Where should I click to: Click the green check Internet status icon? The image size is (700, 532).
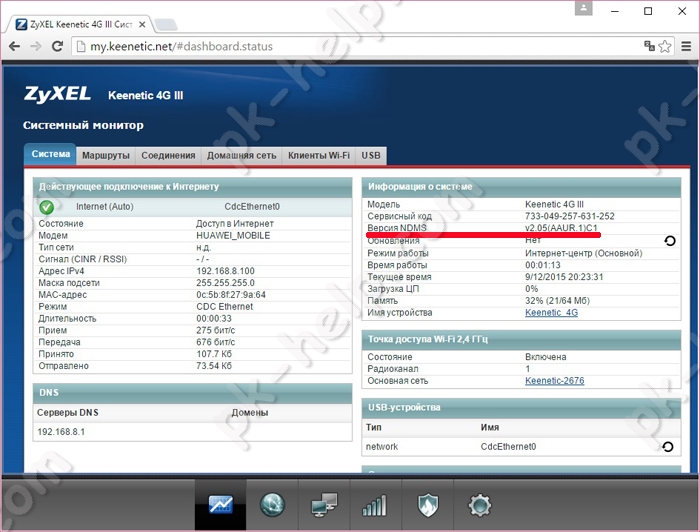(46, 207)
